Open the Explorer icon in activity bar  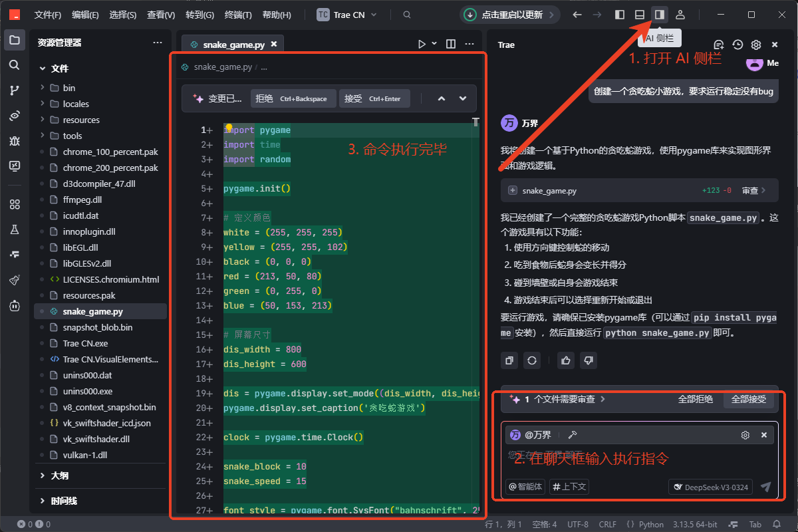[15, 40]
